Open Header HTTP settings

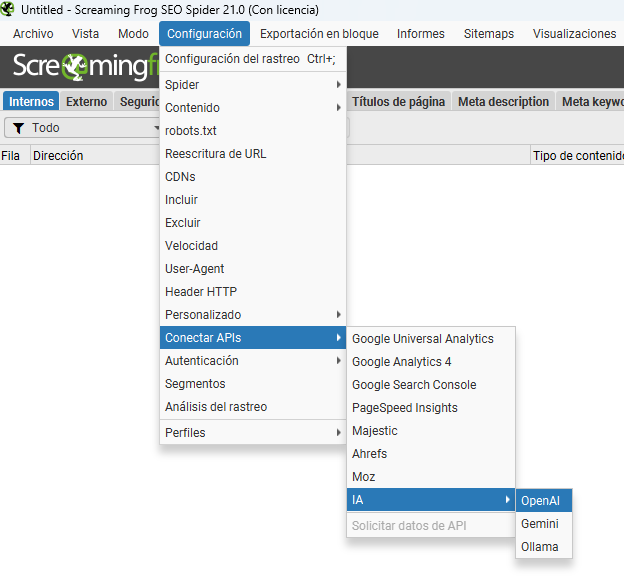pyautogui.click(x=253, y=292)
